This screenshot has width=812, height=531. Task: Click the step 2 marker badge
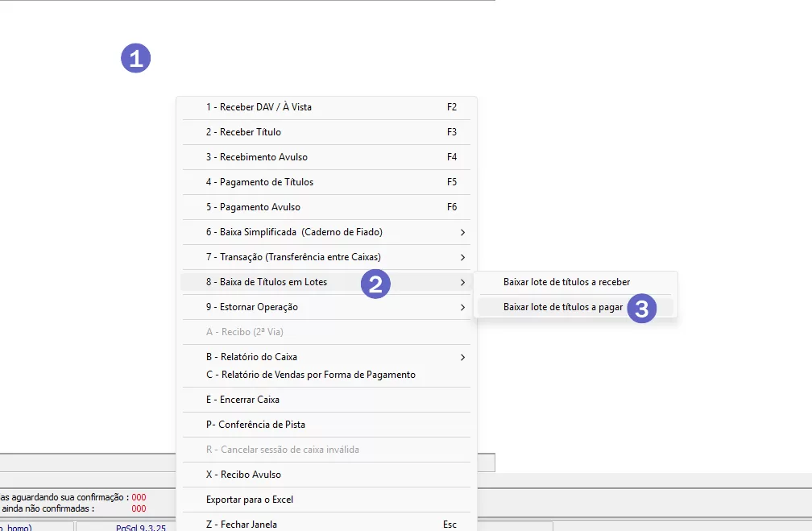pyautogui.click(x=375, y=284)
